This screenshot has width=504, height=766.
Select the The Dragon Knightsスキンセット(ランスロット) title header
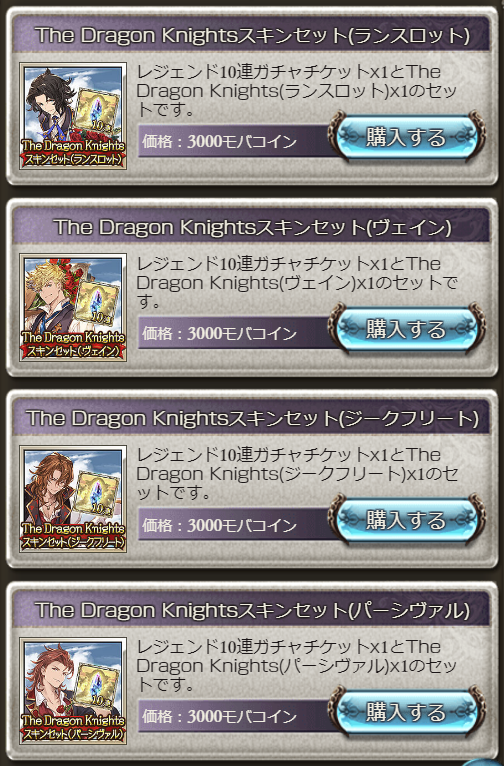[251, 35]
